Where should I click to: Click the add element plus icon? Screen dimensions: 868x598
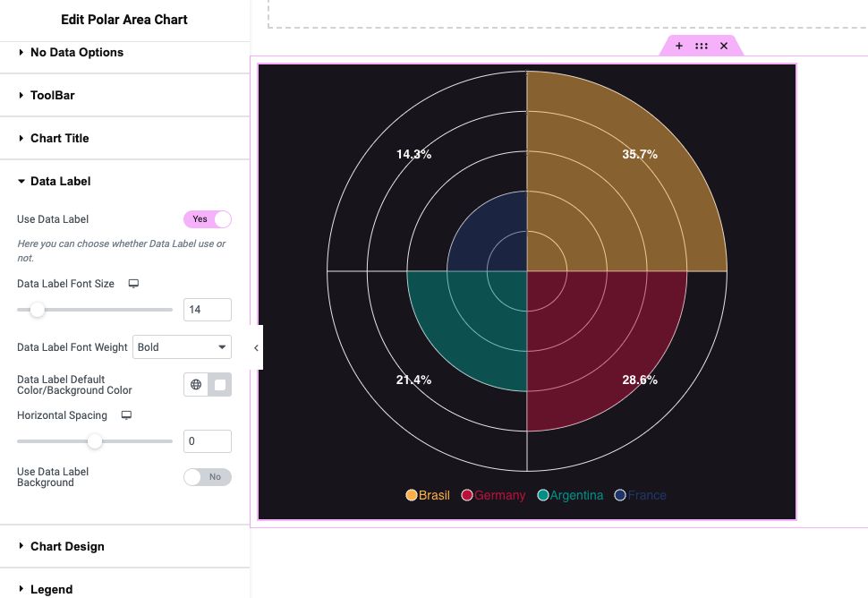tap(679, 46)
